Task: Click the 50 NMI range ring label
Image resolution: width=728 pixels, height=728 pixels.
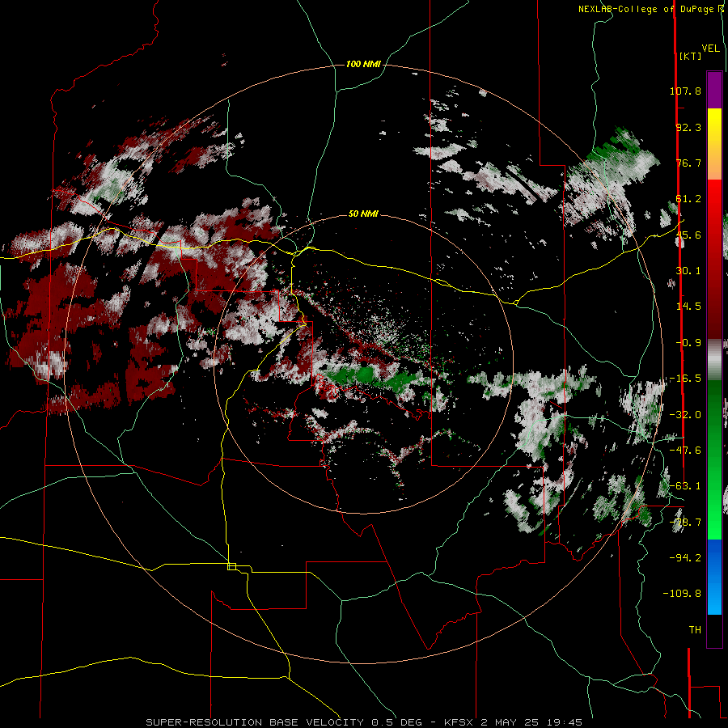Action: [363, 214]
